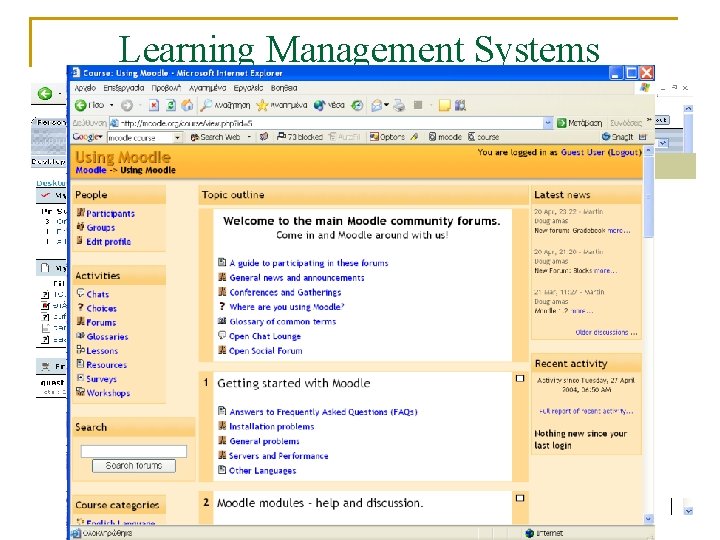Image resolution: width=720 pixels, height=540 pixels.
Task: Open the Αγαπημένα (Favorites) menu
Action: pyautogui.click(x=208, y=88)
